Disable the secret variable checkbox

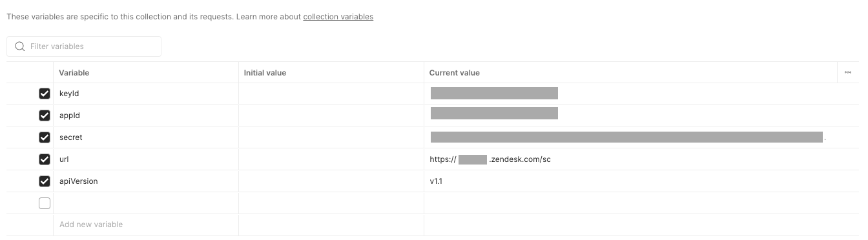coord(45,137)
